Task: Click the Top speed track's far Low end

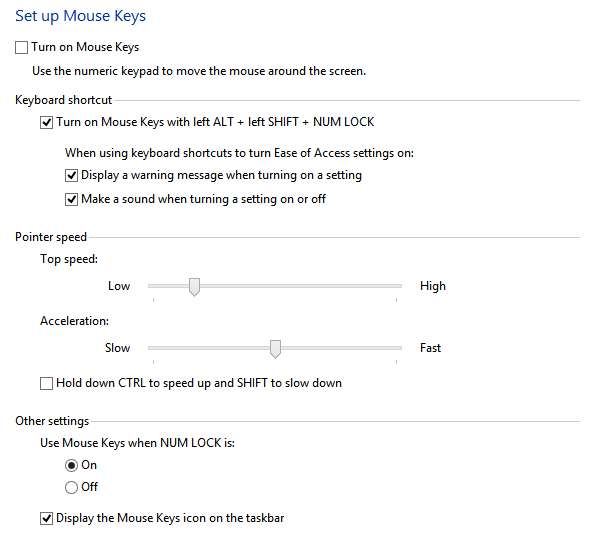Action: (x=151, y=286)
